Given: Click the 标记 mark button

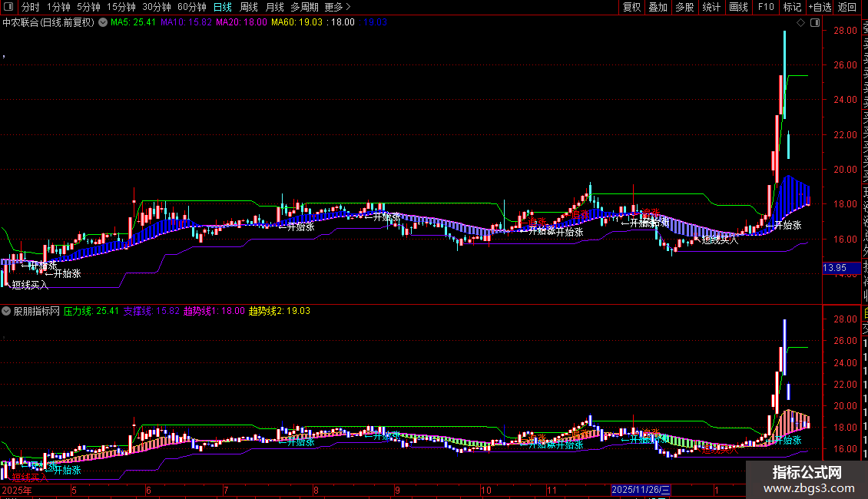Looking at the screenshot, I should coord(792,7).
